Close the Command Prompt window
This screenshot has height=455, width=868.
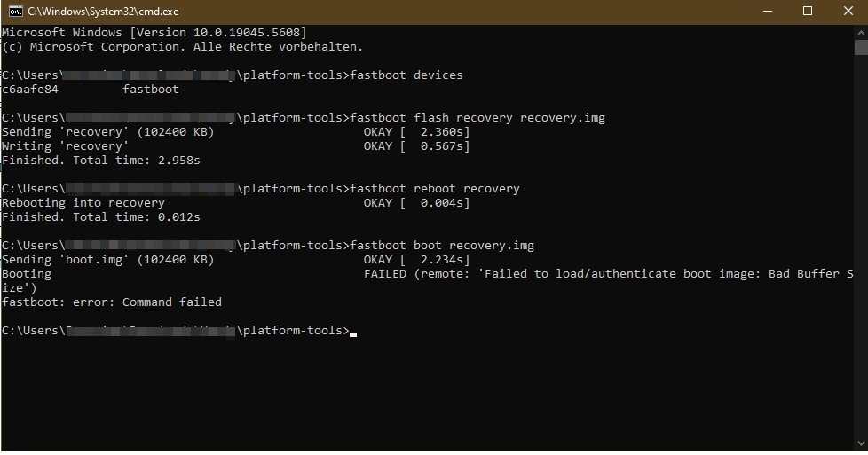(848, 11)
